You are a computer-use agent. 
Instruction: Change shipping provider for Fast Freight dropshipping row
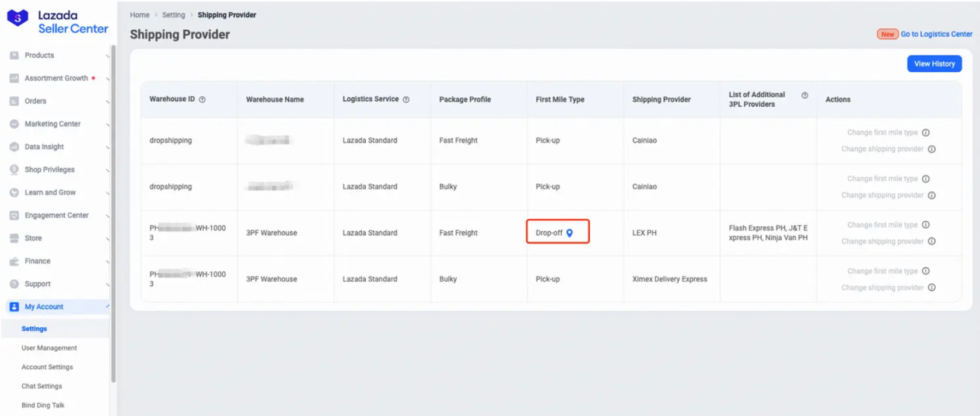click(882, 149)
